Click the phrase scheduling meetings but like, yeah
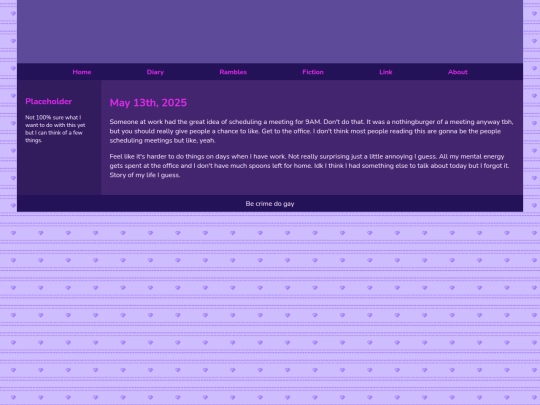Viewport: 540px width, 405px height. click(x=162, y=141)
